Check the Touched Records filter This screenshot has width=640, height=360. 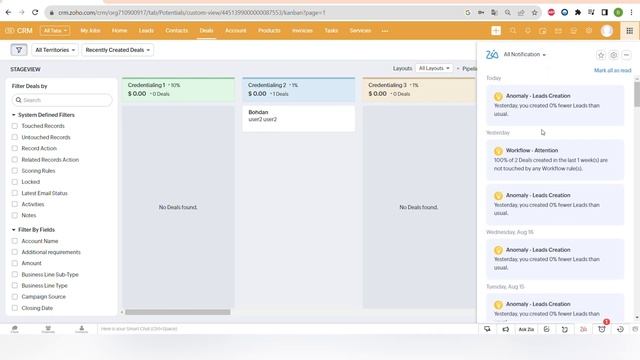pyautogui.click(x=15, y=126)
